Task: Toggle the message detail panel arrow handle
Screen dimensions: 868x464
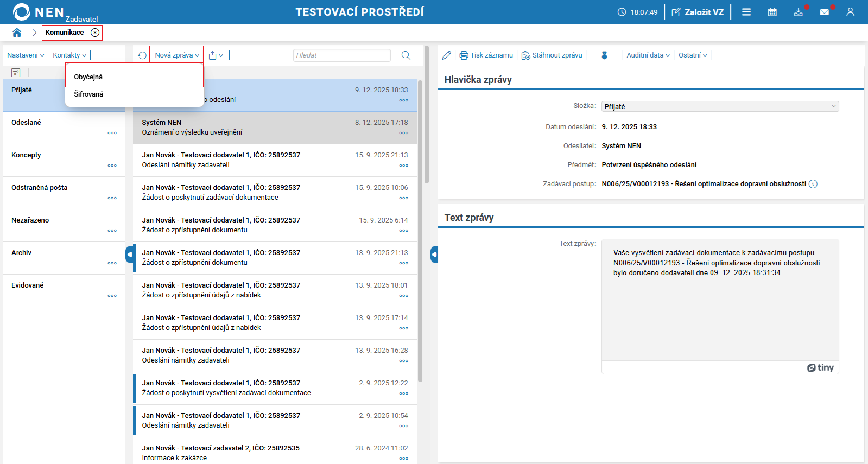Action: coord(434,255)
